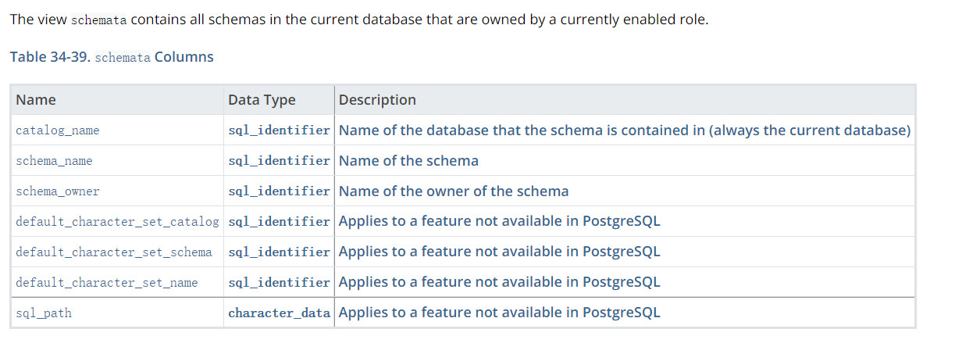Click sql_identifier in the catalog_name row

point(279,130)
